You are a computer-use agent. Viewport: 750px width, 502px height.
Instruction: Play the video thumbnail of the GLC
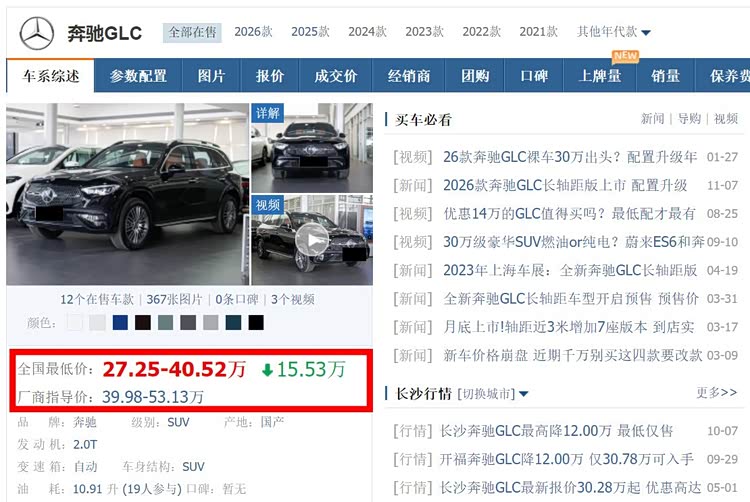[x=314, y=240]
